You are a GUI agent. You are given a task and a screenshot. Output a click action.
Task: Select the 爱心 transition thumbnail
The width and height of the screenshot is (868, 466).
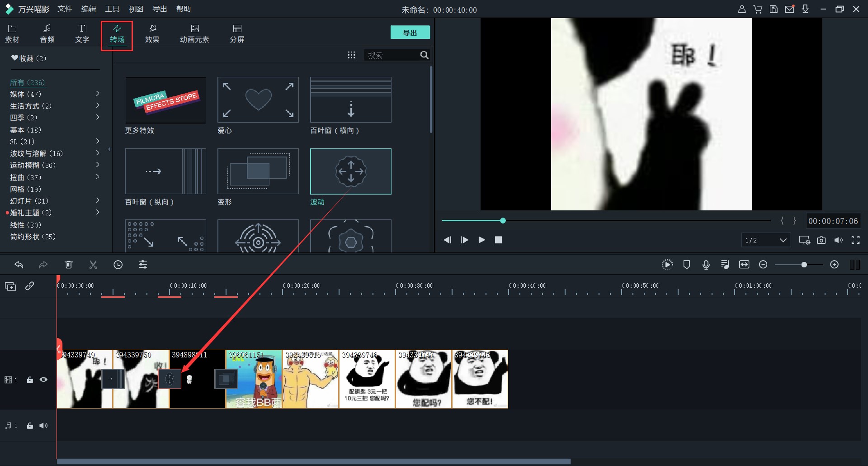coord(258,100)
